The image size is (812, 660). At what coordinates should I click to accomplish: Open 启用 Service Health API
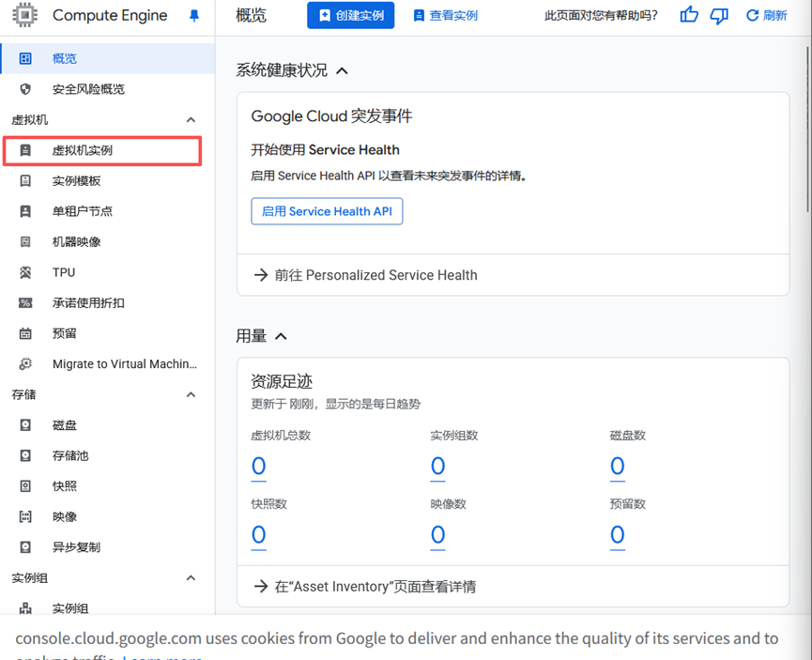tap(327, 211)
